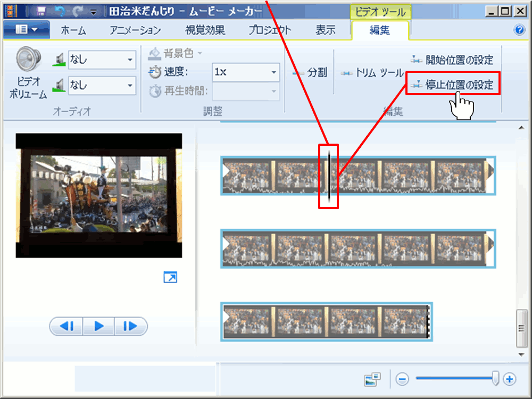The width and height of the screenshot is (532, 399).
Task: Click Set Start Point (開始位置の設定)
Action: (x=453, y=60)
